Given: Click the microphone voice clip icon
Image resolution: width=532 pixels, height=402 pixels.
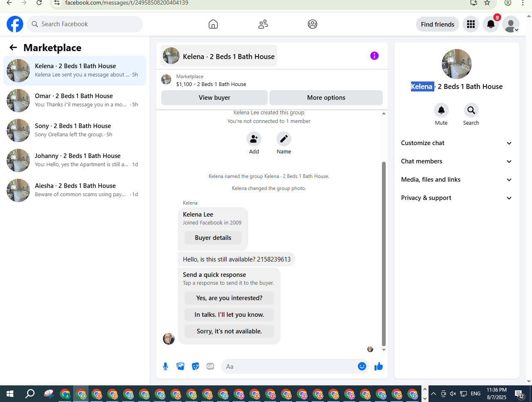Looking at the screenshot, I should [x=165, y=366].
